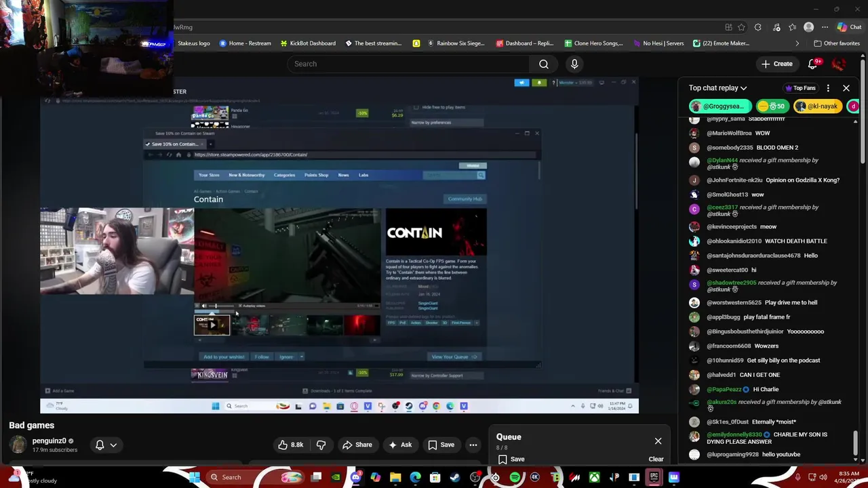Click chat message 'WATCH DEATH BATTLE'
The height and width of the screenshot is (488, 868).
(795, 241)
